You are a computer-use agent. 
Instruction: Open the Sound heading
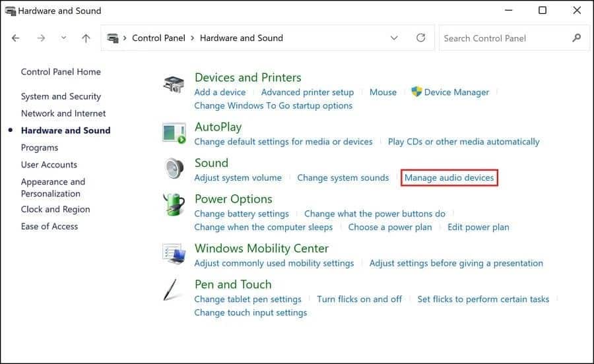pyautogui.click(x=211, y=163)
